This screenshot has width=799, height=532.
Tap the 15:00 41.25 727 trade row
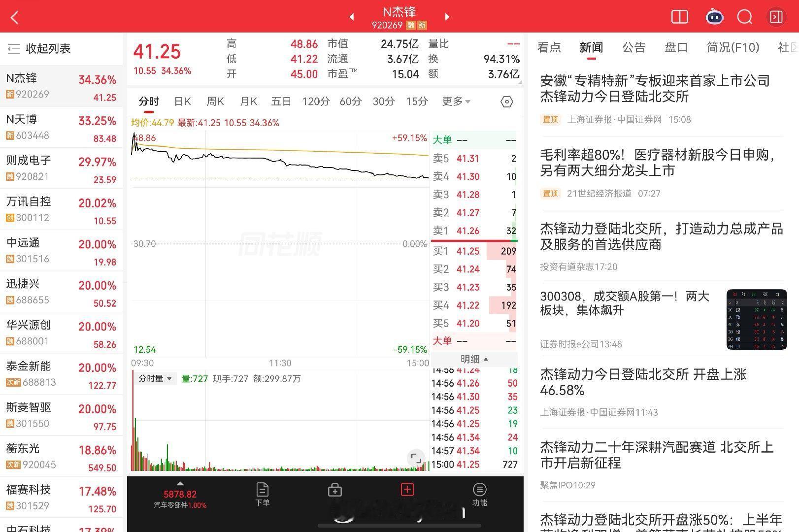[474, 465]
